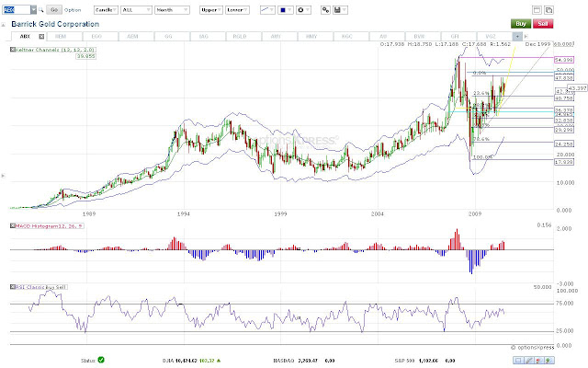Open the delete drawings dropdown
The image size is (588, 368).
coord(303,10)
